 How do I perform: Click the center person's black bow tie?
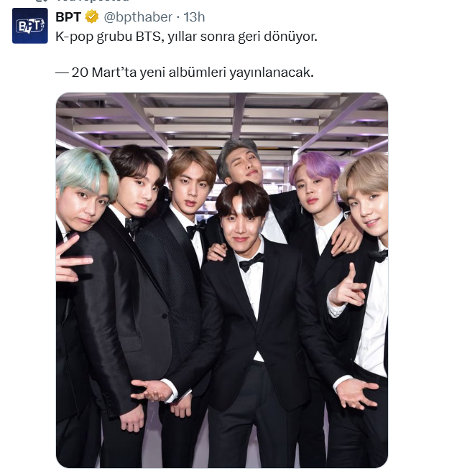251,261
